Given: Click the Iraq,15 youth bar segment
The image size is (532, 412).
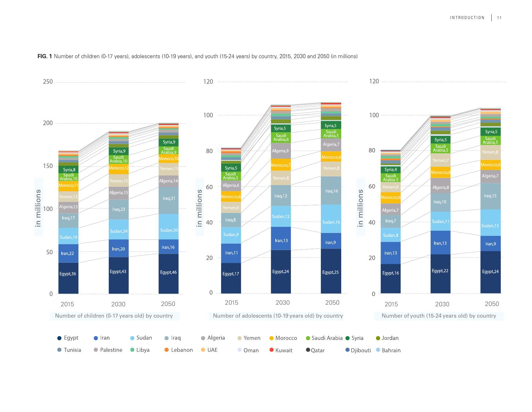Looking at the screenshot, I should pos(490,196).
